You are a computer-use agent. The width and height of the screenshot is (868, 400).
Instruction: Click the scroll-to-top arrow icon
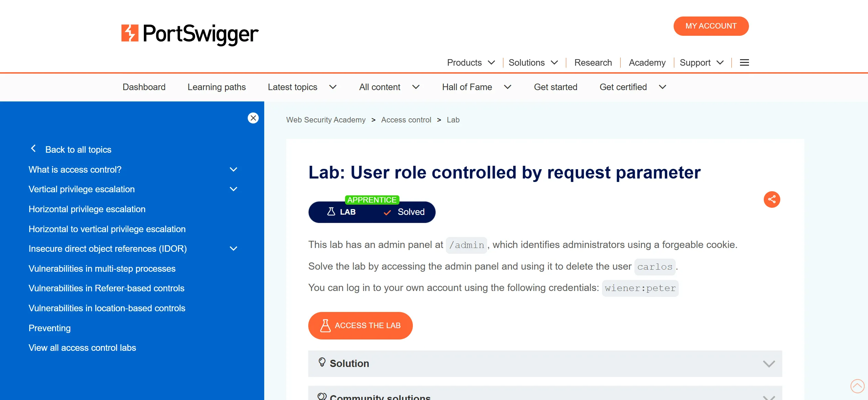[857, 386]
